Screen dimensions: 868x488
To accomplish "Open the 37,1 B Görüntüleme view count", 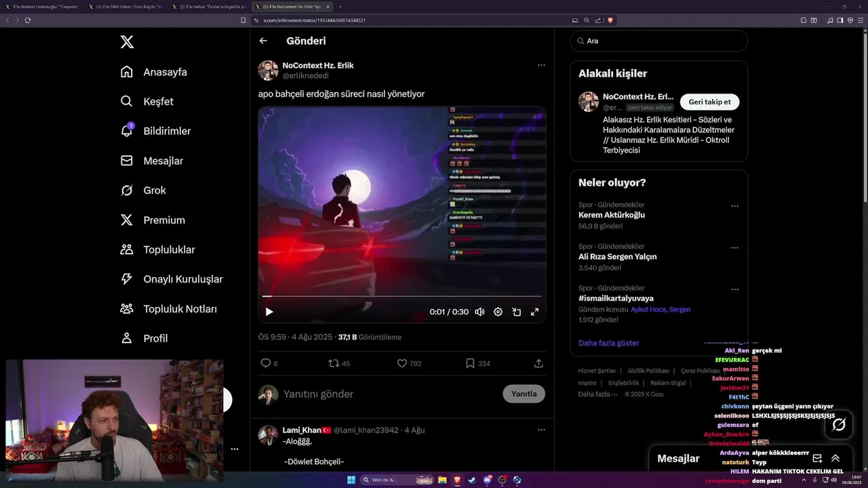I will [370, 337].
